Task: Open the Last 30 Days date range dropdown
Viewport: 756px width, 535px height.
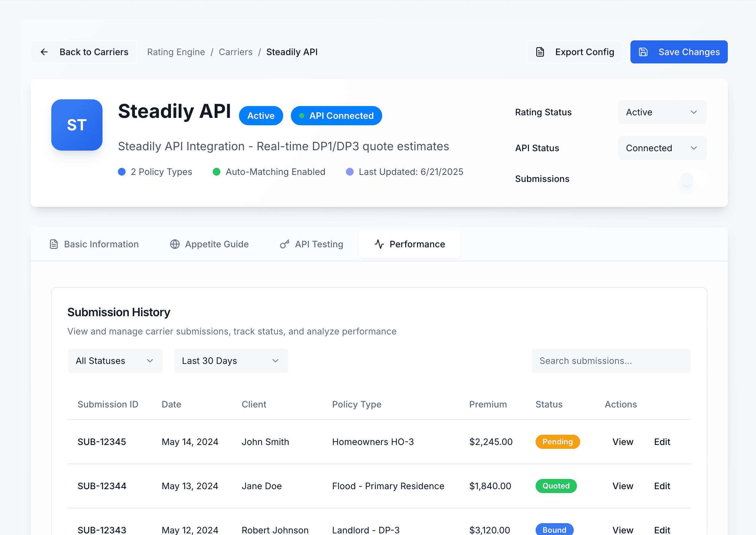Action: pos(231,360)
